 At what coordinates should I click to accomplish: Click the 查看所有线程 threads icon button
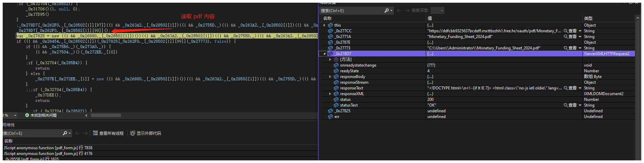click(x=95, y=133)
